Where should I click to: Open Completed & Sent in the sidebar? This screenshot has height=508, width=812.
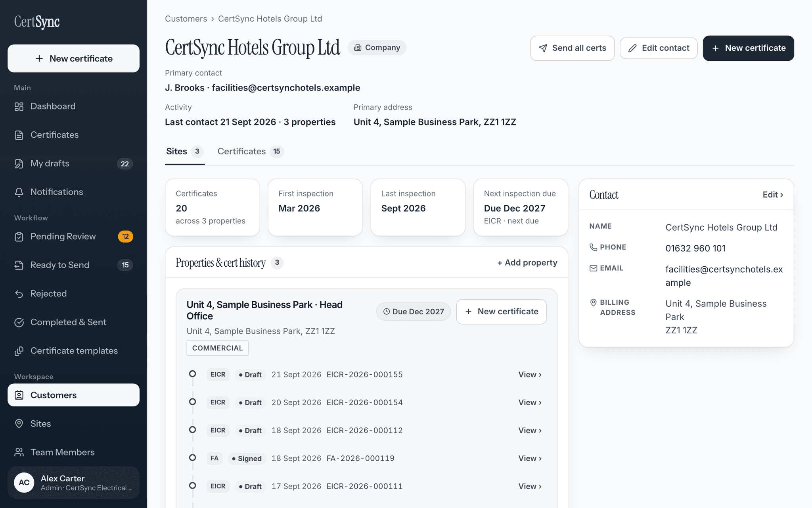pos(74,322)
